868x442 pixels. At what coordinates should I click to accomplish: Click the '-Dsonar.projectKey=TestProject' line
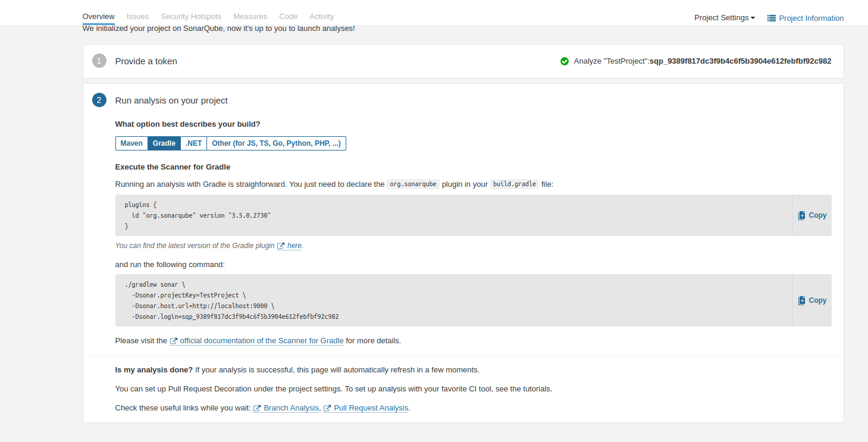click(189, 295)
